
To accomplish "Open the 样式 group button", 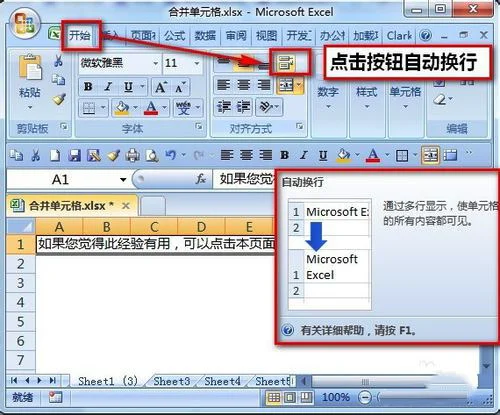I will pyautogui.click(x=367, y=97).
